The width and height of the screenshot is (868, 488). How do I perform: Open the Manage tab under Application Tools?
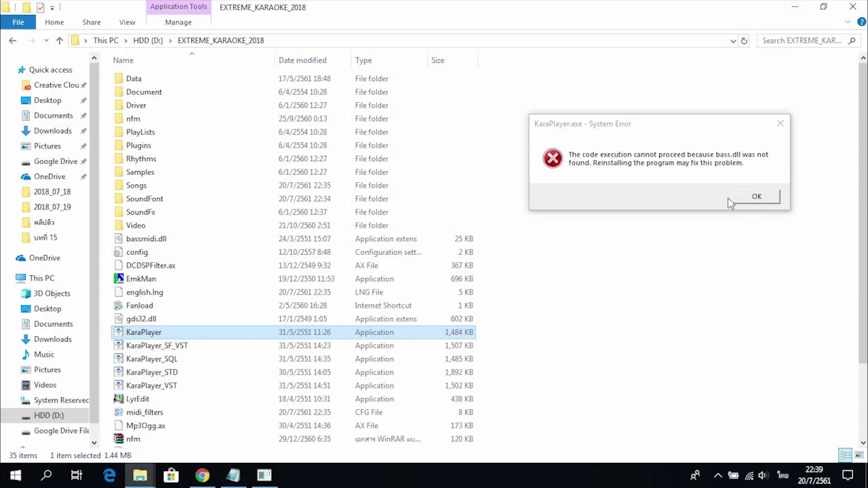pyautogui.click(x=178, y=22)
